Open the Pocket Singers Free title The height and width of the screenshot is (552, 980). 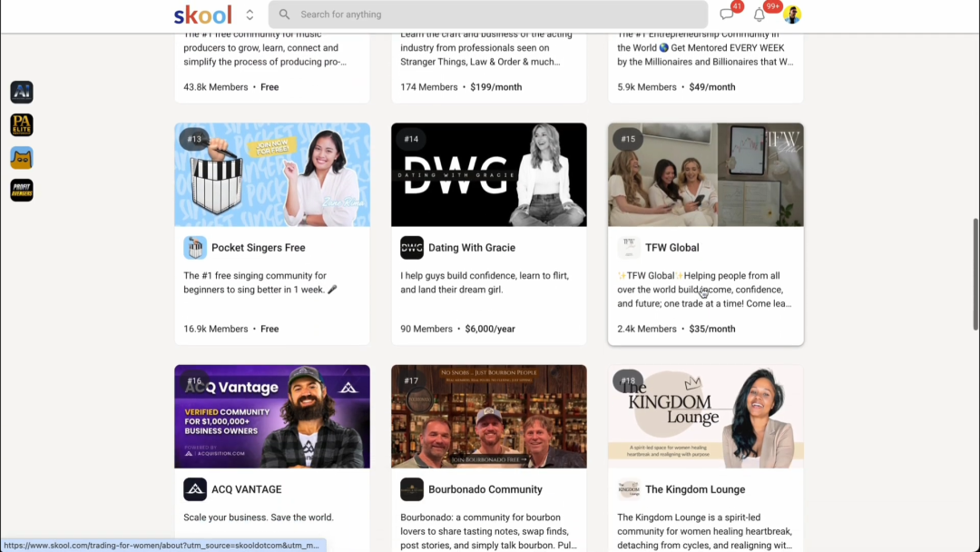pyautogui.click(x=258, y=248)
